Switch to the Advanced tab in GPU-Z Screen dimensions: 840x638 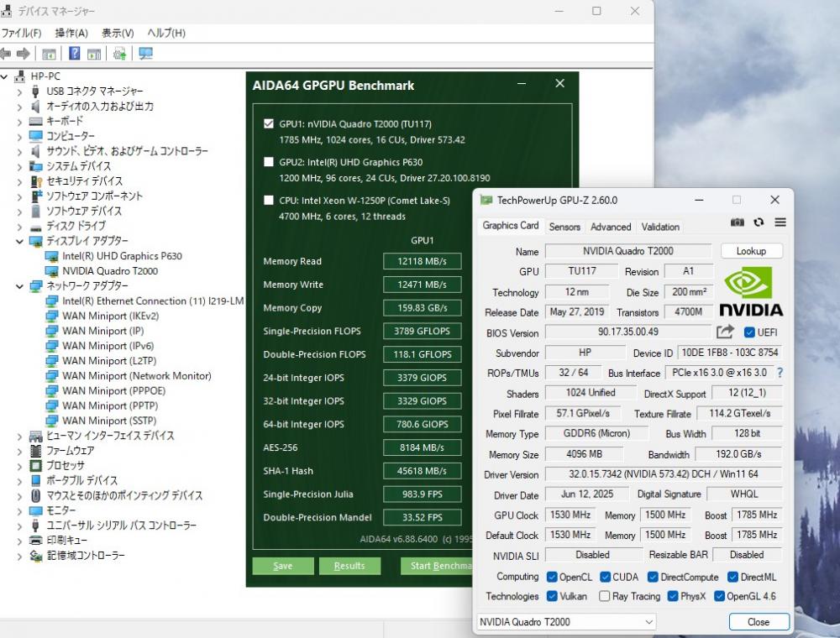pos(611,227)
